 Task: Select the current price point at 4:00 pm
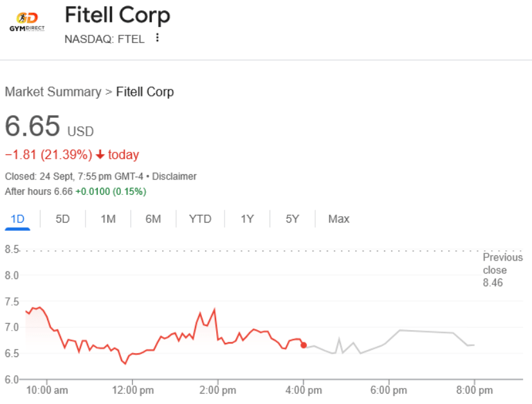pos(303,345)
